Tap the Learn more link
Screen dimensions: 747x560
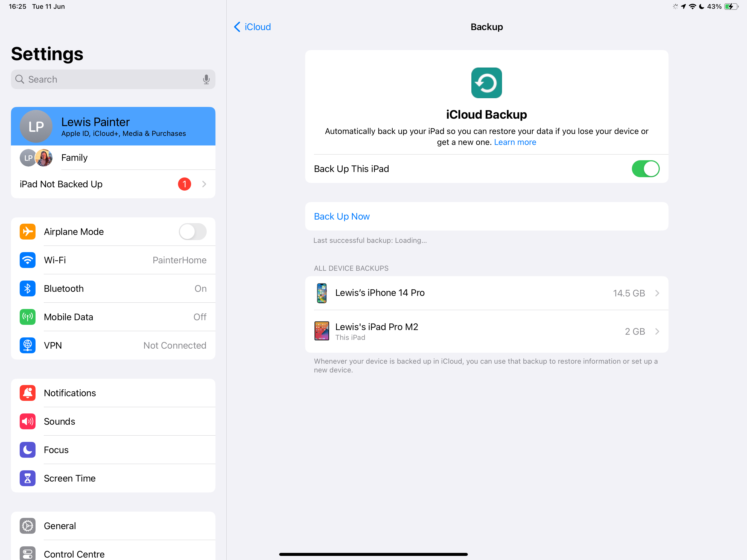(515, 142)
